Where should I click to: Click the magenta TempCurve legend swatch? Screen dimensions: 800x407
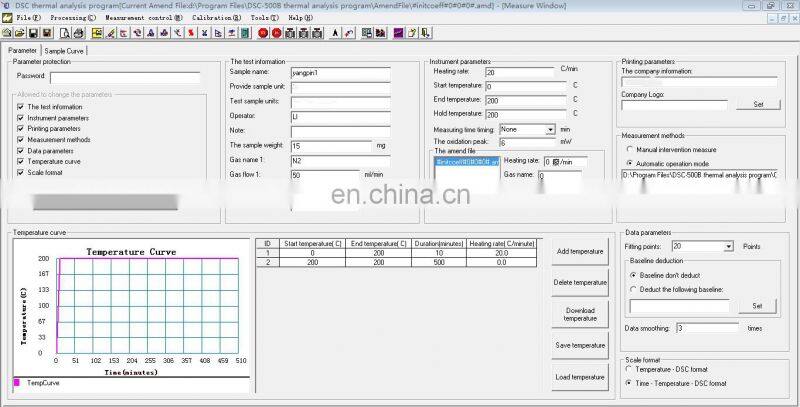(x=16, y=382)
